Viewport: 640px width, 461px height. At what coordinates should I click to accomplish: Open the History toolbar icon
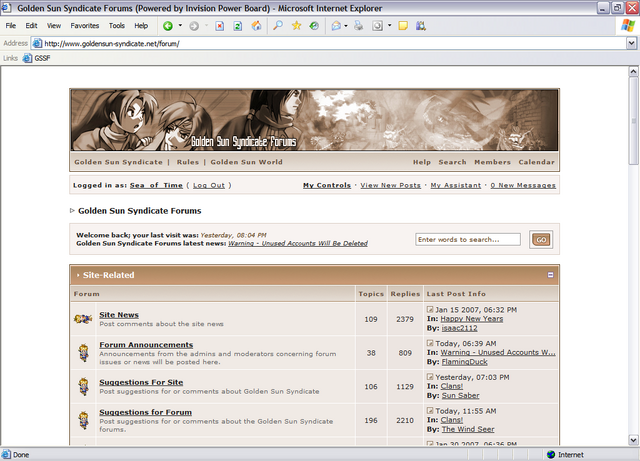[x=314, y=26]
